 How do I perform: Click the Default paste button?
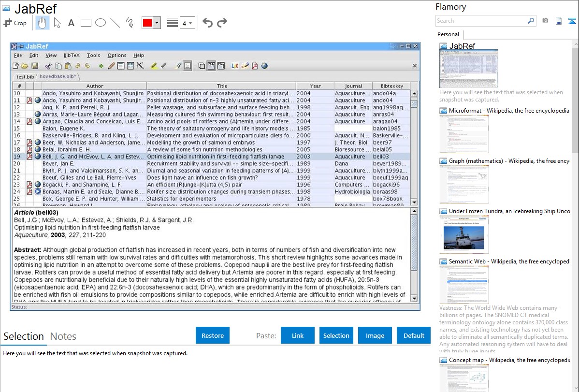414,335
